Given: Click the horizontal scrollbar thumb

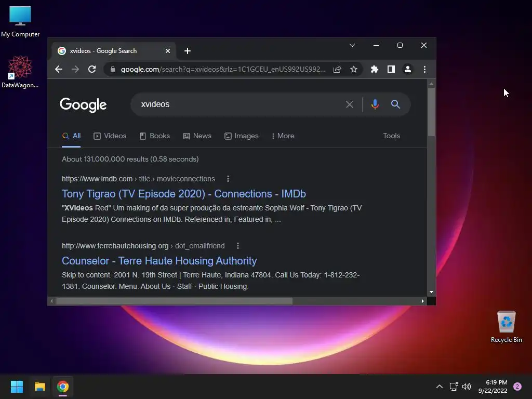Looking at the screenshot, I should coord(174,301).
